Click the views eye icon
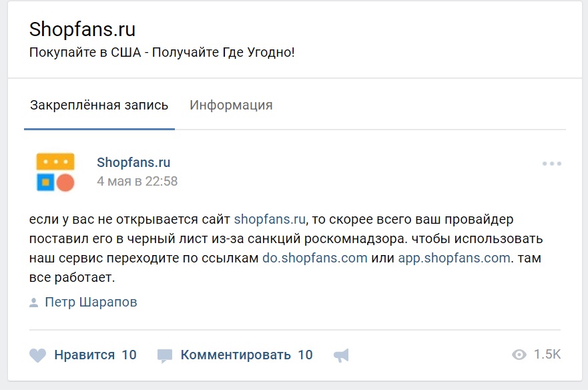The width and height of the screenshot is (588, 390). (519, 355)
